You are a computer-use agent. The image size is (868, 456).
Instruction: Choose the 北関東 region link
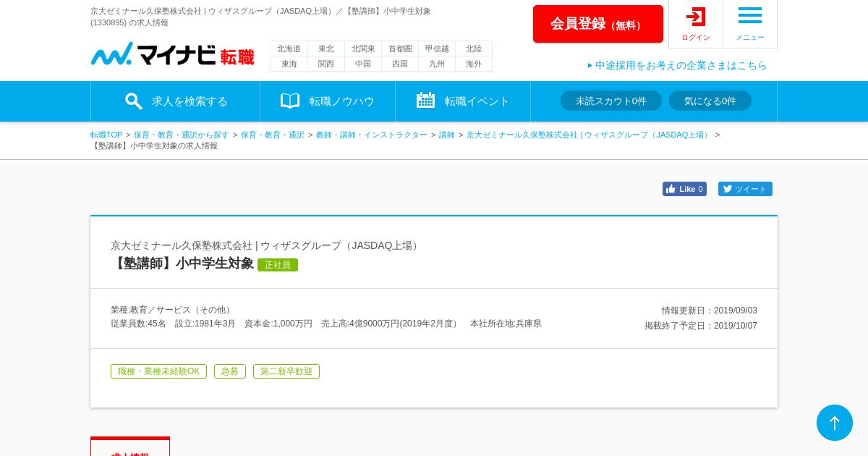(x=363, y=48)
